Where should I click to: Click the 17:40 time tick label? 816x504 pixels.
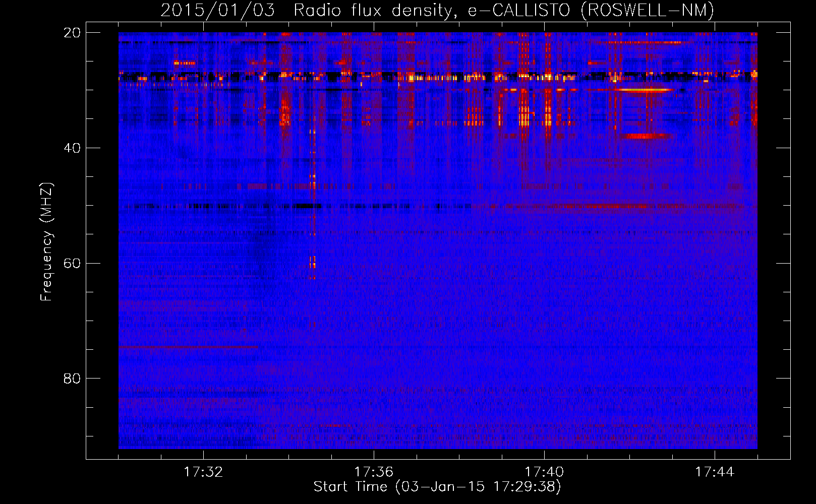tap(544, 472)
